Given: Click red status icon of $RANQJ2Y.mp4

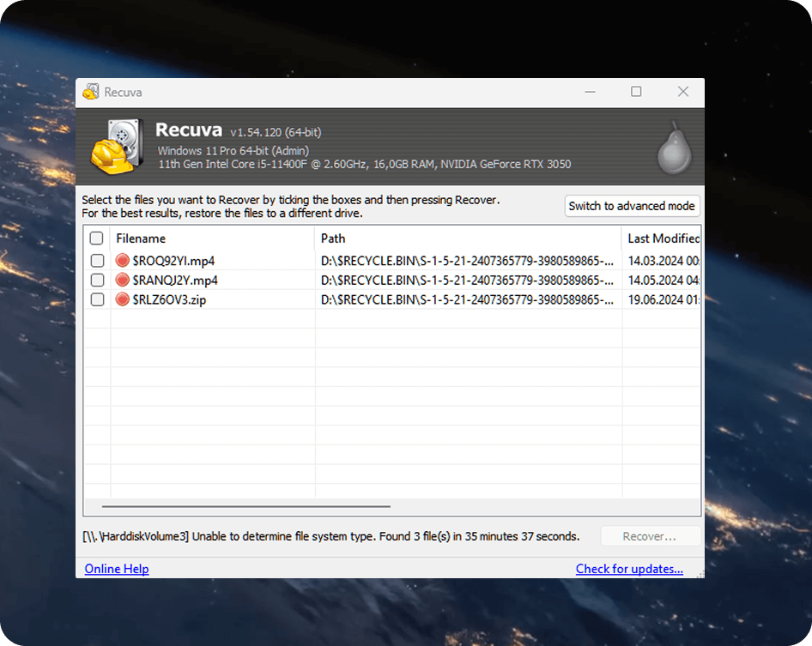Looking at the screenshot, I should coord(122,280).
